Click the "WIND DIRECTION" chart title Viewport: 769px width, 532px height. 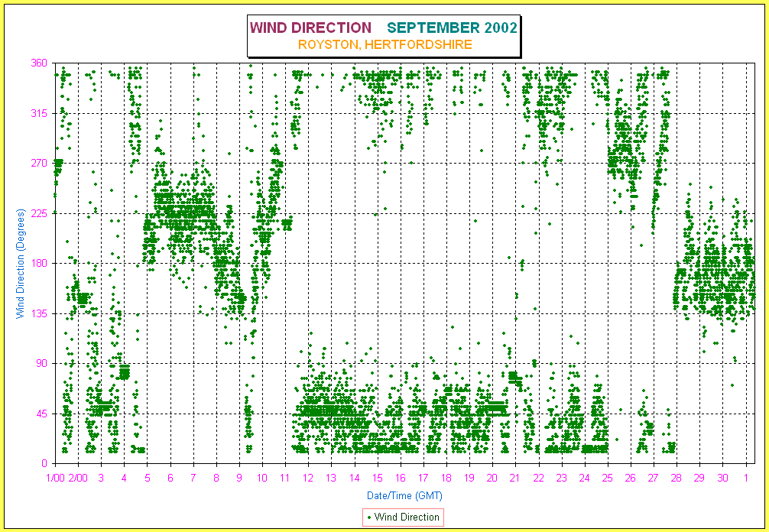pyautogui.click(x=310, y=28)
